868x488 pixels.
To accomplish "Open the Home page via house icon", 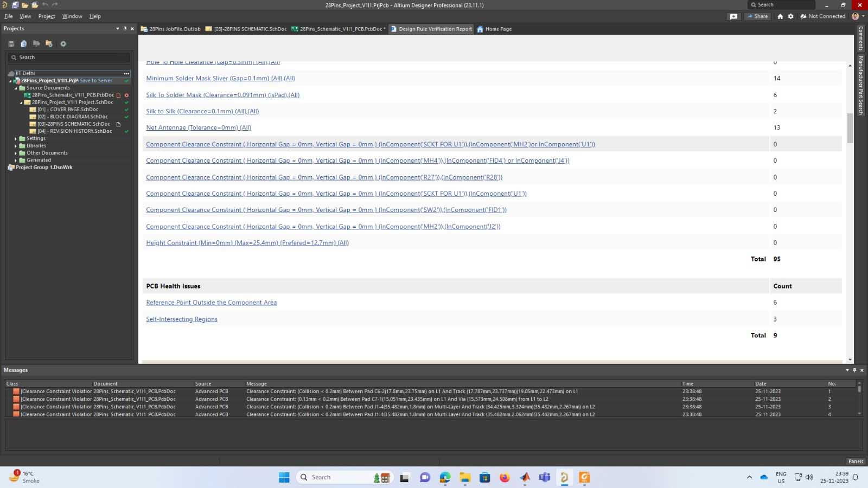I will point(780,16).
